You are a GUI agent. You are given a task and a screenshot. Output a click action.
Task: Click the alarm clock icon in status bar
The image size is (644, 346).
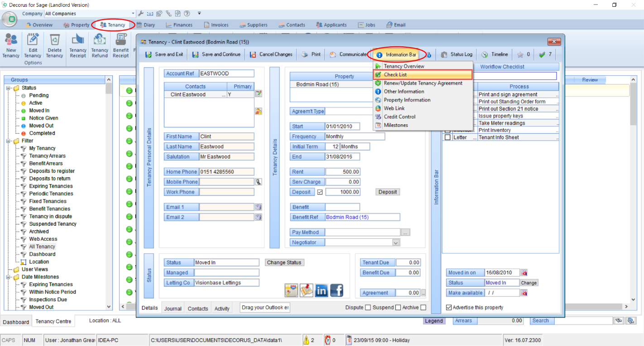tap(327, 340)
